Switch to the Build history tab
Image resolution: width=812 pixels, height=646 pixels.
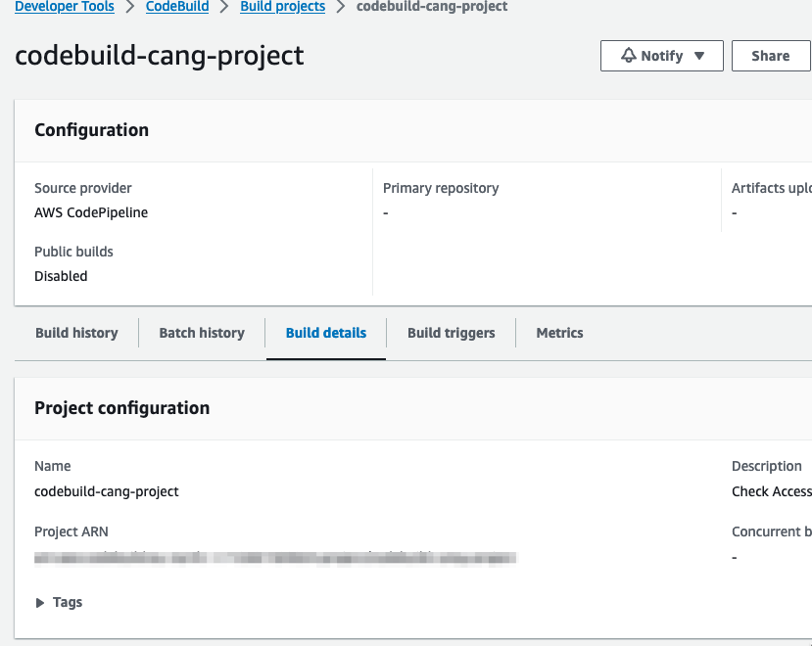coord(75,332)
